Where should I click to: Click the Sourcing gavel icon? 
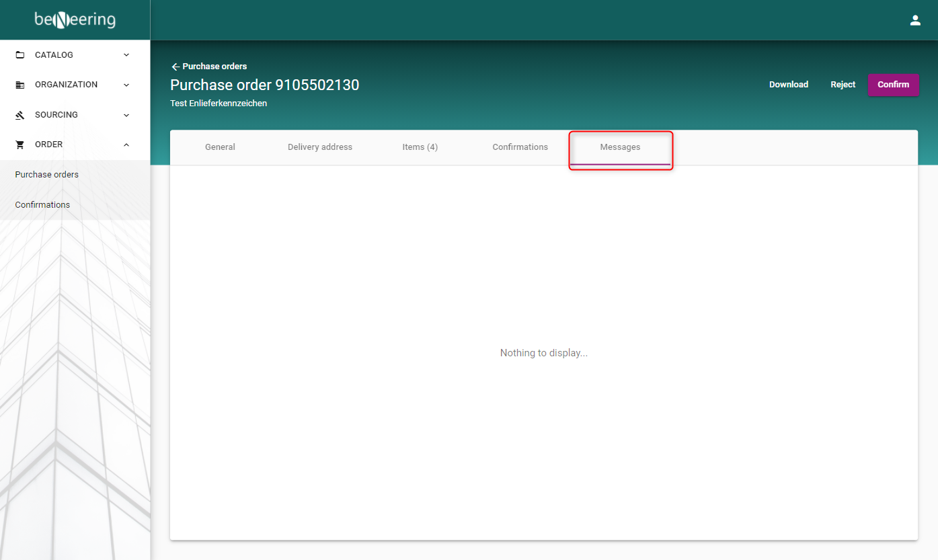pos(20,115)
